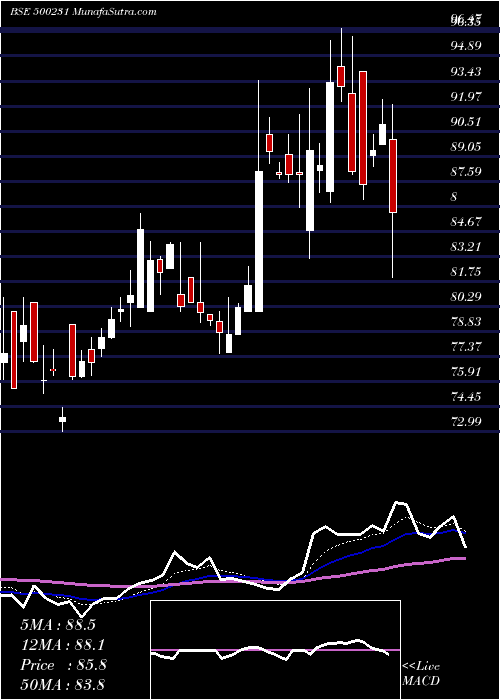This screenshot has height=700, width=500.
Task: Click inside the MACD indicator chart box
Action: [275, 650]
